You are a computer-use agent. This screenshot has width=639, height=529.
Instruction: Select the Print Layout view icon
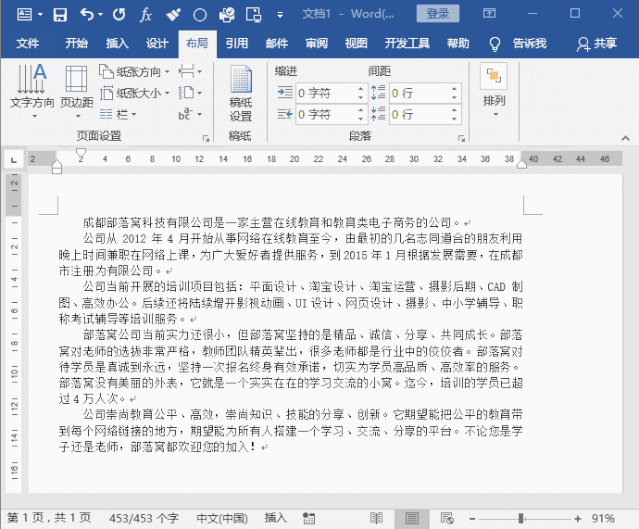412,518
